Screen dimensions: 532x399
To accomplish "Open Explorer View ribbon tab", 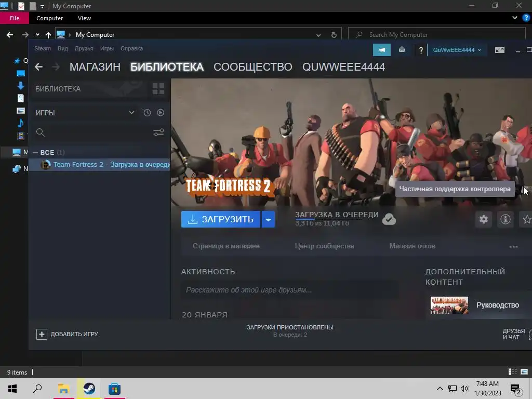I will click(84, 18).
